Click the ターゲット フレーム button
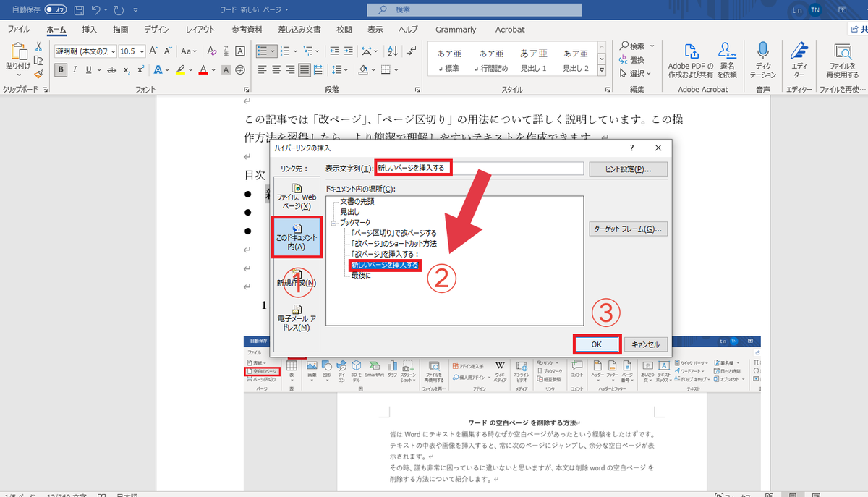The width and height of the screenshot is (868, 497). tap(628, 229)
